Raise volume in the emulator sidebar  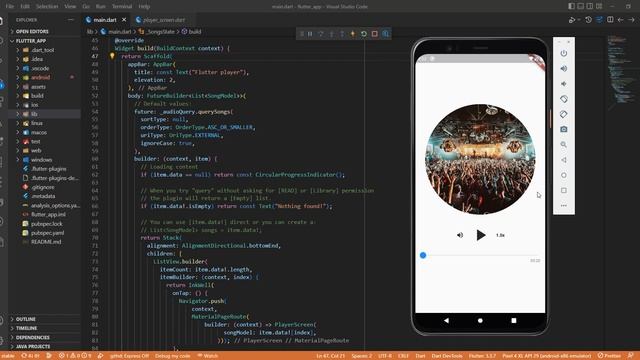point(564,69)
